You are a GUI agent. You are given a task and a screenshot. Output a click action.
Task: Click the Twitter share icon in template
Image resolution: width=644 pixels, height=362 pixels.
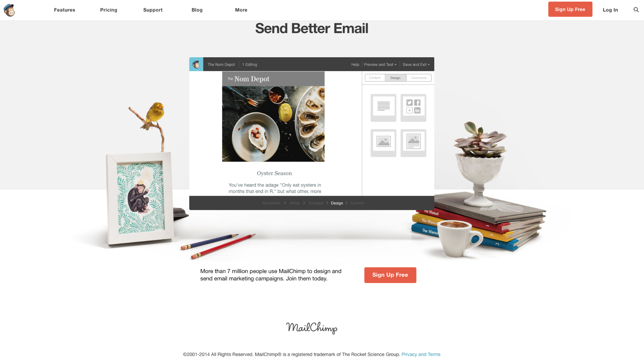(x=409, y=103)
